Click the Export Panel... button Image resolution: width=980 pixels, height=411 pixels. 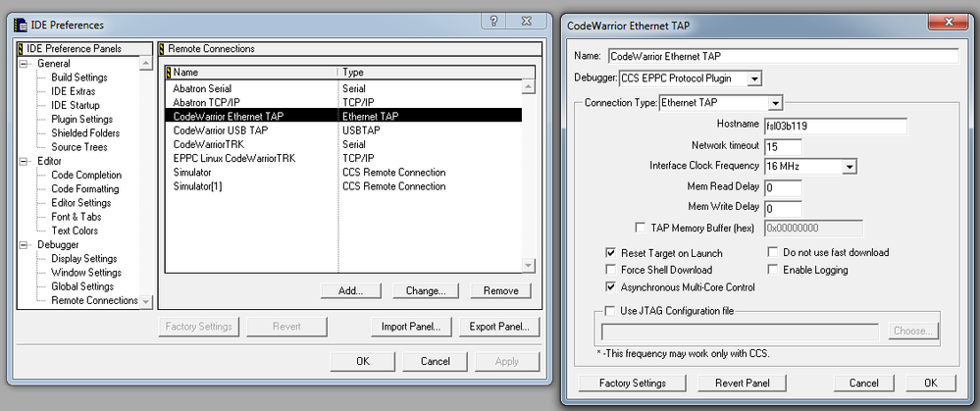[499, 326]
